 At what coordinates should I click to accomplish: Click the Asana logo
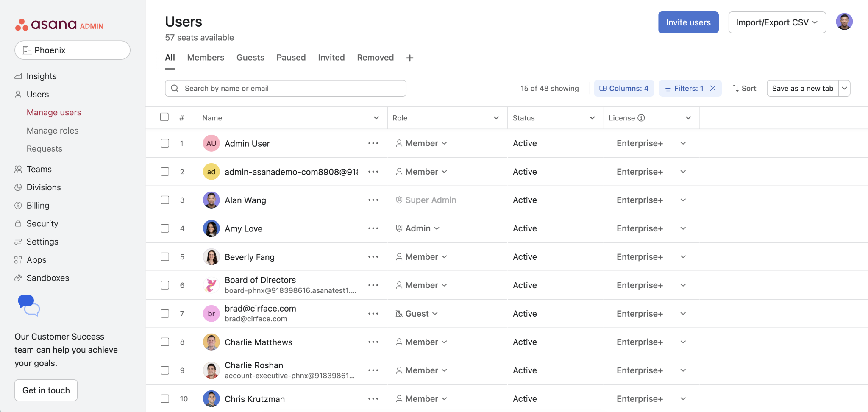[x=59, y=25]
